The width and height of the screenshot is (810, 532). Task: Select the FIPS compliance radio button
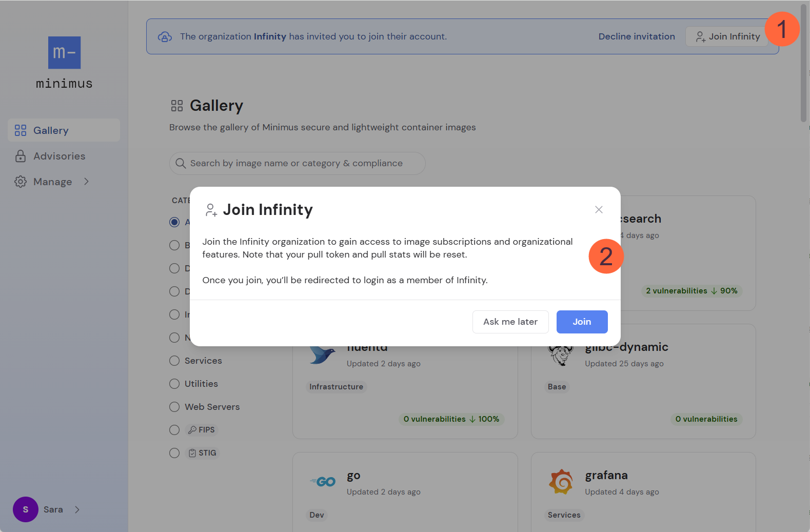(x=174, y=430)
